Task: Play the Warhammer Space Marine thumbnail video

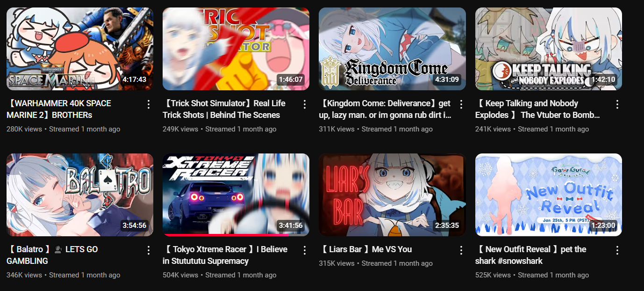Action: click(80, 49)
